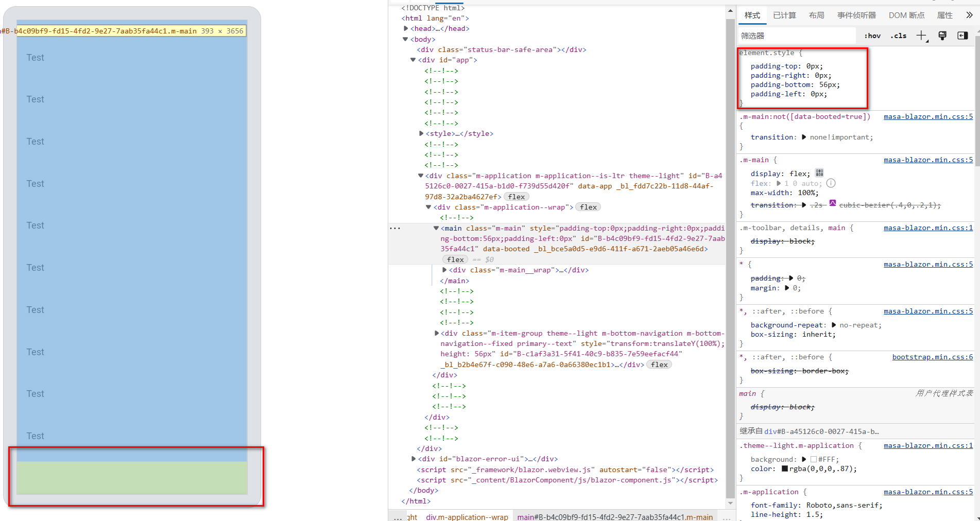The image size is (980, 521).
Task: Enable the flex overlay badge on the main element
Action: click(454, 259)
